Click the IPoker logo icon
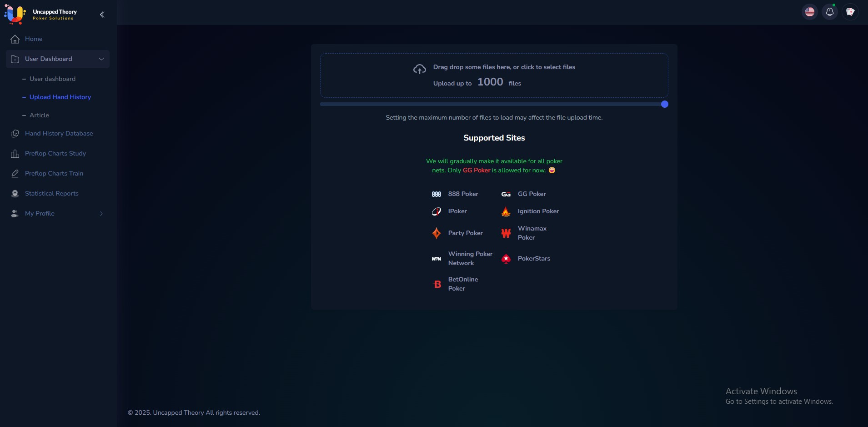868x427 pixels. [437, 211]
